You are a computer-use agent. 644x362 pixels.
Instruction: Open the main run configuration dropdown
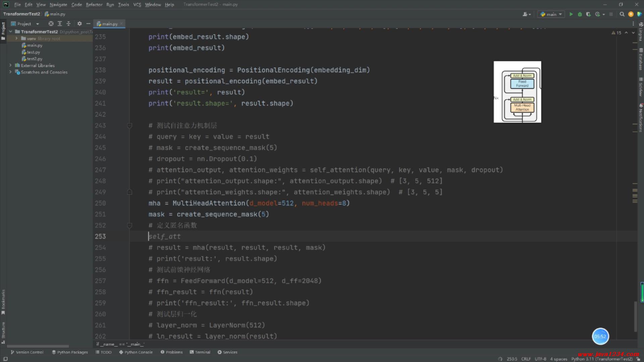pyautogui.click(x=551, y=14)
